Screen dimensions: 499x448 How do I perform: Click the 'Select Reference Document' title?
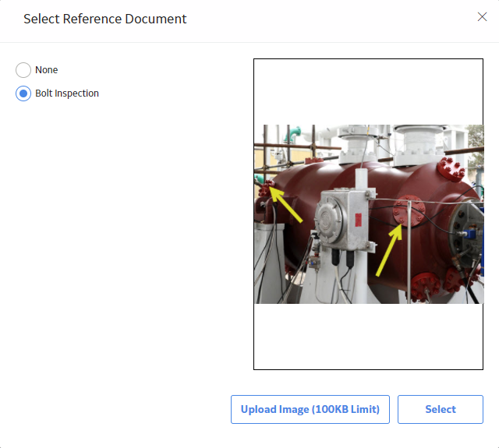click(105, 19)
